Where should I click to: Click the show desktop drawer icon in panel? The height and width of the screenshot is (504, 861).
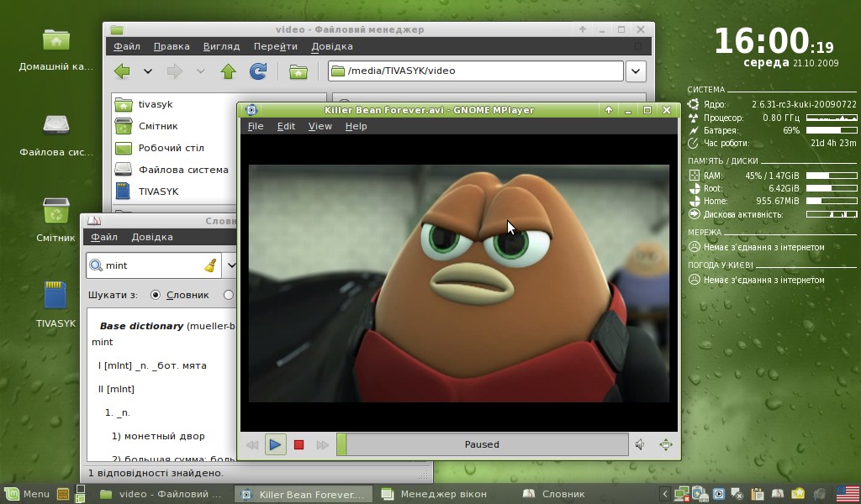(62, 494)
